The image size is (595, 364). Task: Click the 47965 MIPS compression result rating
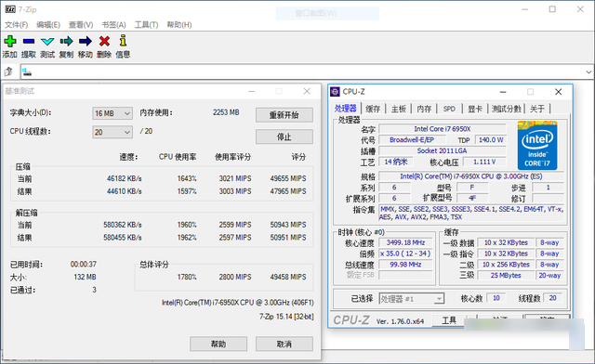coord(288,191)
